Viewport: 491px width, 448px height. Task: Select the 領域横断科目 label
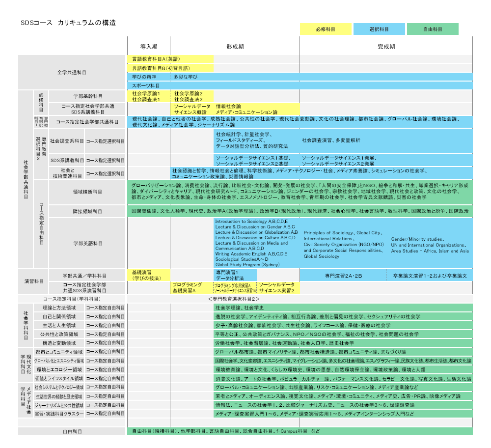click(87, 192)
